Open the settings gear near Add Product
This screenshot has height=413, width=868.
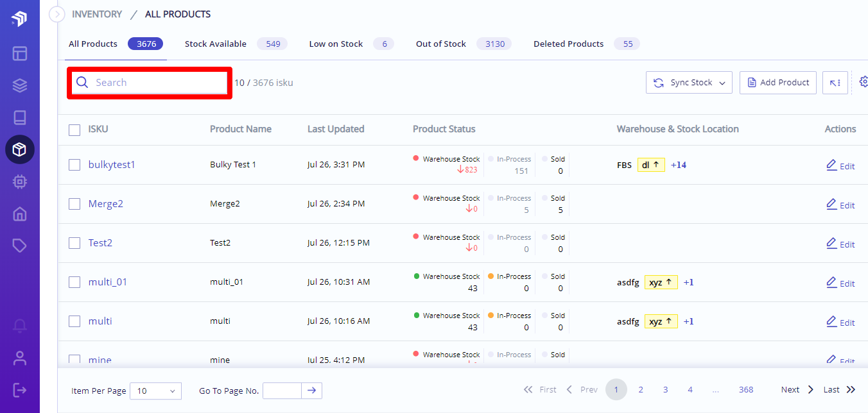[x=864, y=82]
